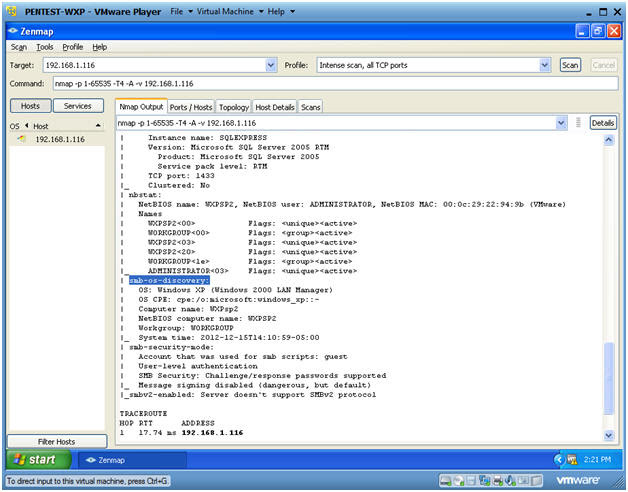
Task: Click the 'smb-security-mode:' line
Action: pyautogui.click(x=171, y=347)
